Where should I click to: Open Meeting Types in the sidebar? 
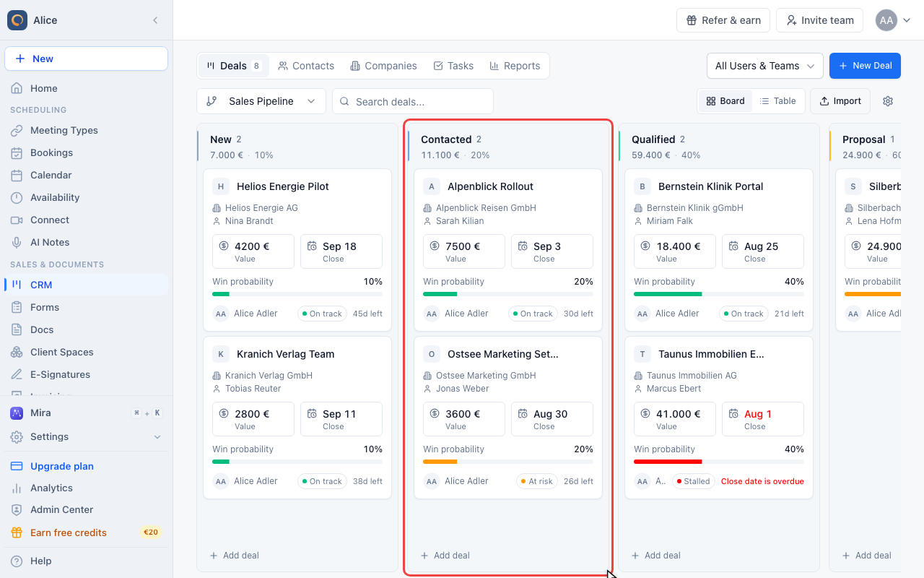(x=86, y=130)
